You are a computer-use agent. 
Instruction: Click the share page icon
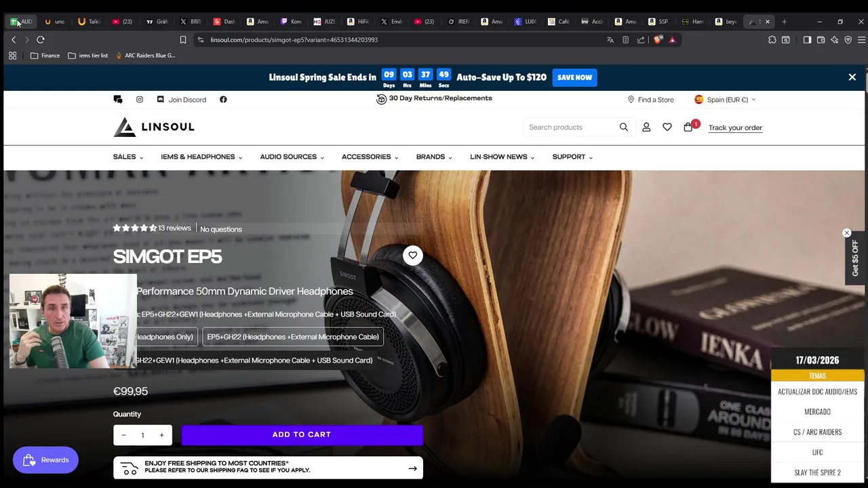tap(641, 40)
